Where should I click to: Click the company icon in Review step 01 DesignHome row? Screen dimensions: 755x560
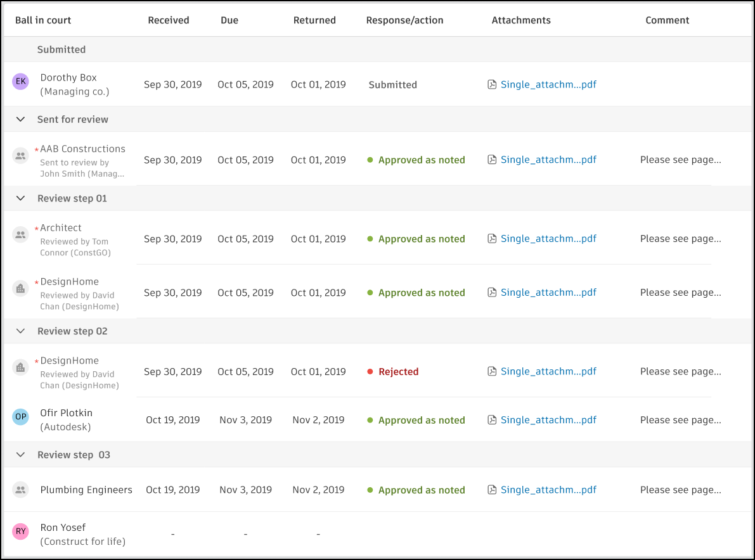(x=21, y=289)
